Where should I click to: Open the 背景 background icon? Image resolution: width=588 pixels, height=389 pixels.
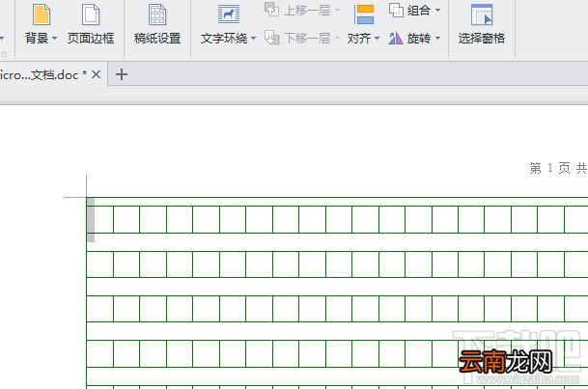click(42, 14)
